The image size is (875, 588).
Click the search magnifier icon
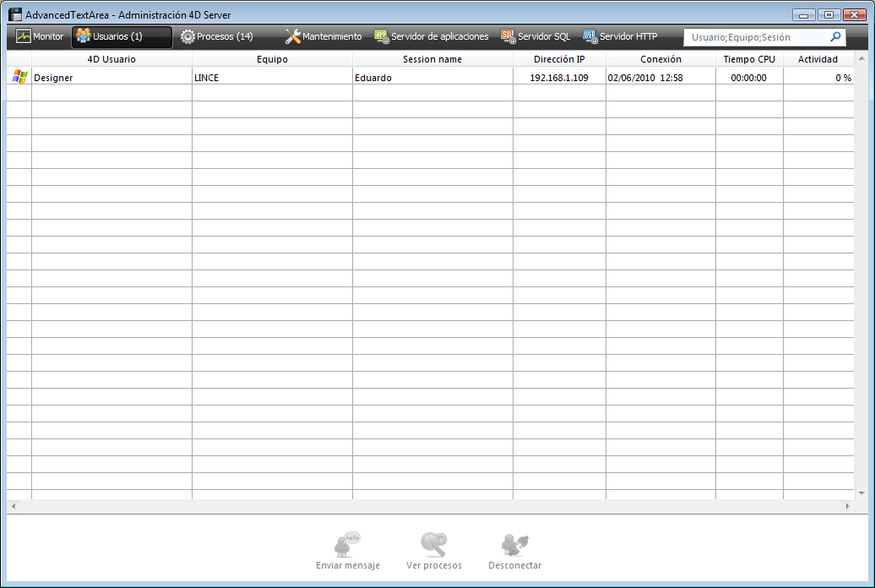tap(835, 37)
